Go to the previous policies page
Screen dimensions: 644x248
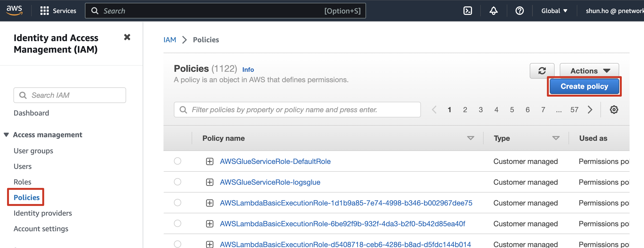(x=434, y=110)
